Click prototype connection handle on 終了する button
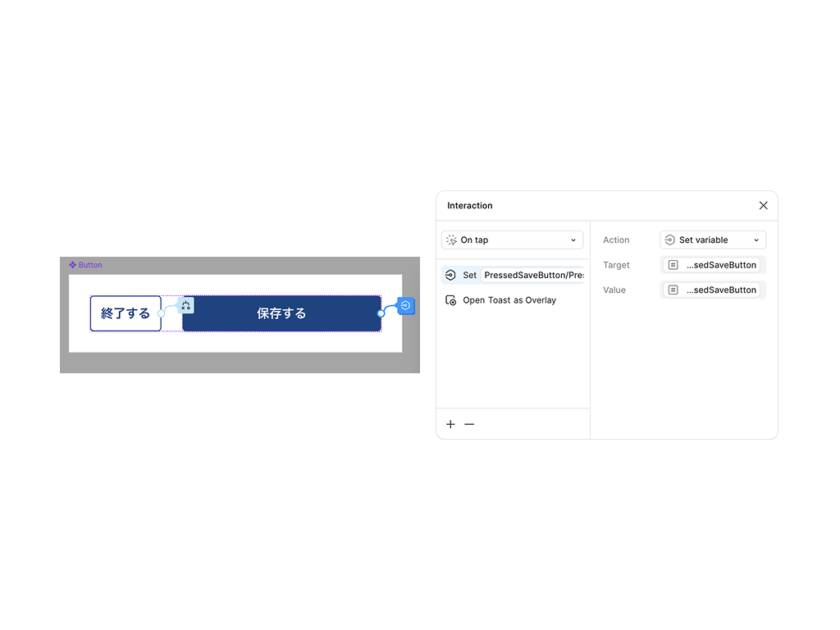840x630 pixels. tap(162, 313)
